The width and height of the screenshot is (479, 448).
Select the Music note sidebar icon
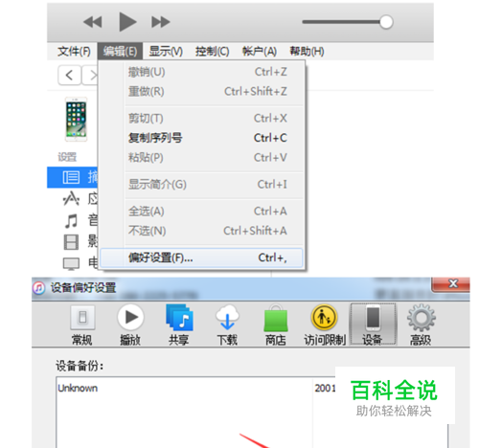click(71, 221)
